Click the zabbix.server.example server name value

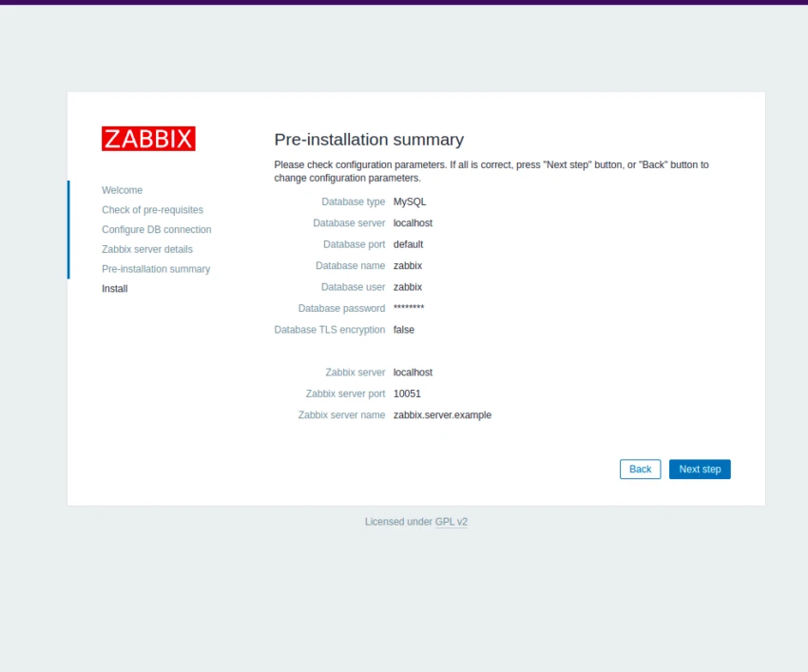[441, 414]
